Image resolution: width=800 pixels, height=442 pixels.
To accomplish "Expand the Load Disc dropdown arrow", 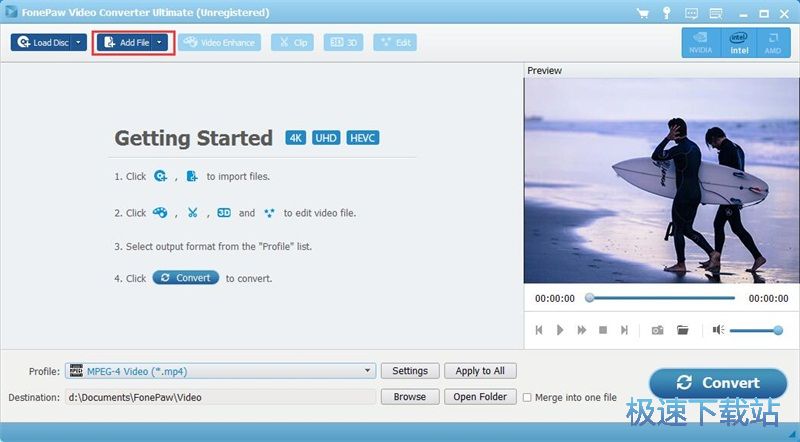I will click(x=79, y=42).
